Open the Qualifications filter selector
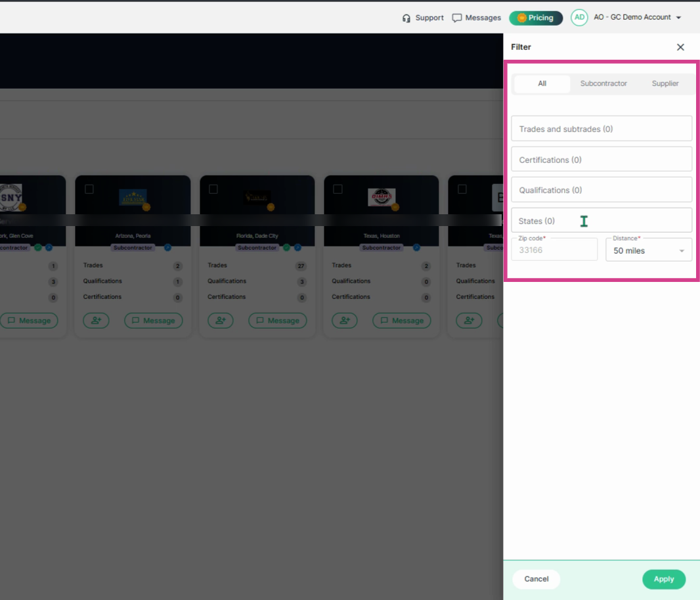Viewport: 700px width, 600px height. (602, 190)
